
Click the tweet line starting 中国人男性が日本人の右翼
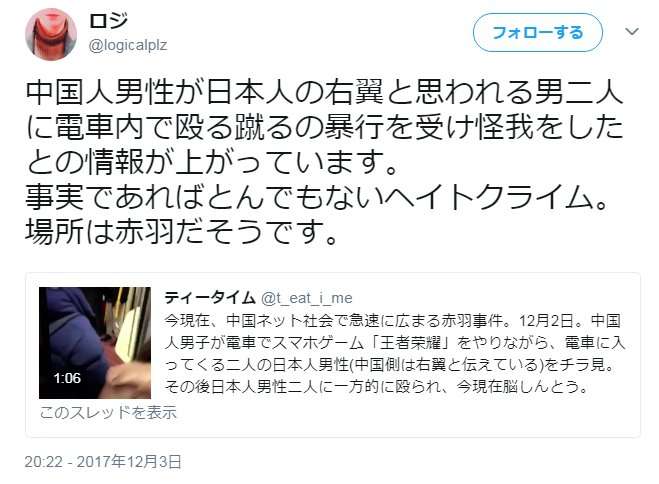(x=324, y=92)
